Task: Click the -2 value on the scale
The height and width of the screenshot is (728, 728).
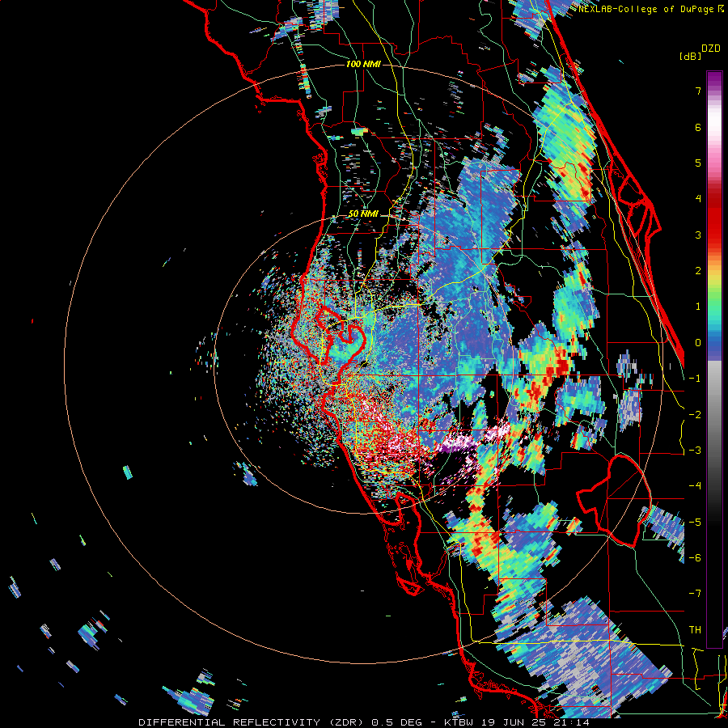Action: 695,415
